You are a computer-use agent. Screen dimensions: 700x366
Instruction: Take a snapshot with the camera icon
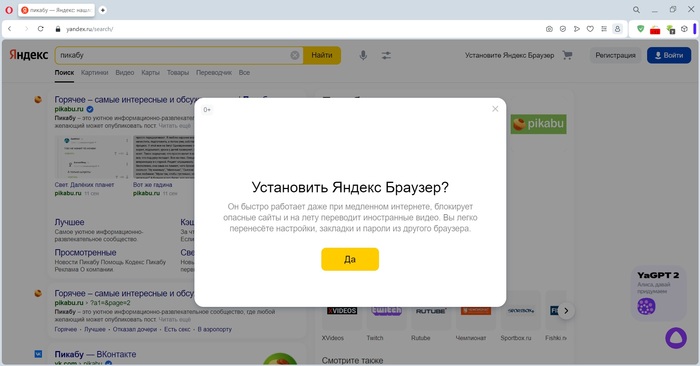549,29
